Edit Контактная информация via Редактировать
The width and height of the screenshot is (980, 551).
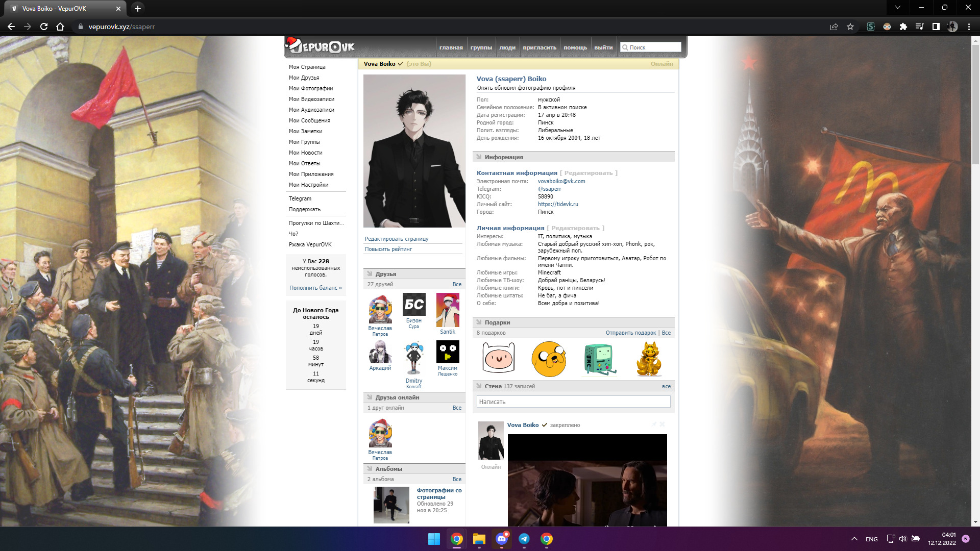[x=589, y=173]
